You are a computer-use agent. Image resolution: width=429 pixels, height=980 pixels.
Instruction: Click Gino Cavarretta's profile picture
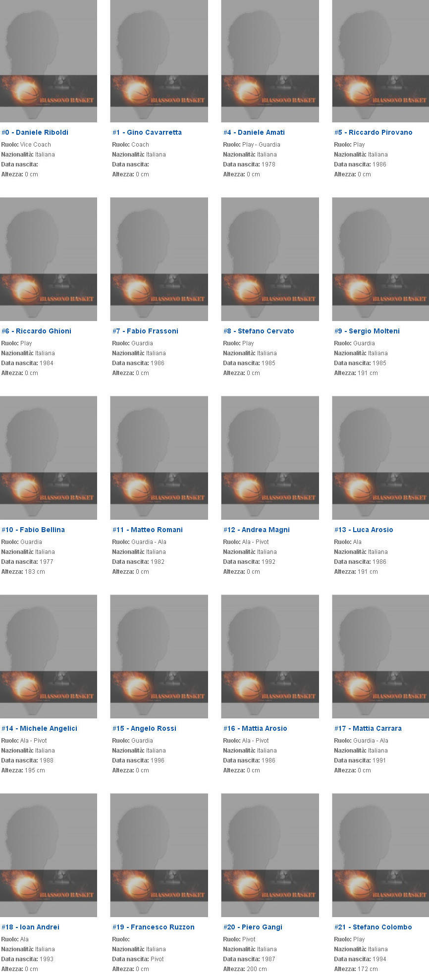pos(159,61)
